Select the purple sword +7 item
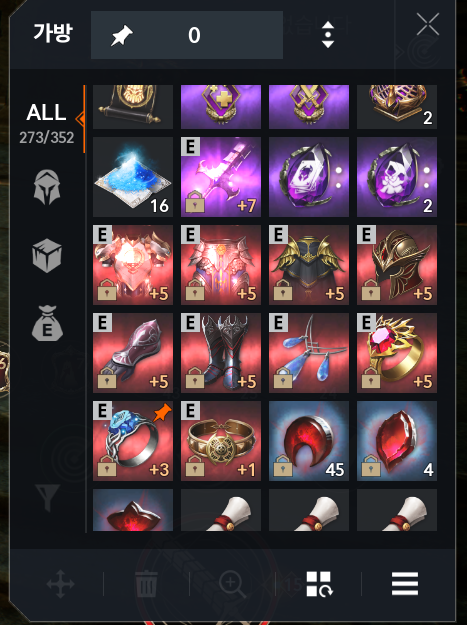Image resolution: width=467 pixels, height=625 pixels. (x=221, y=177)
